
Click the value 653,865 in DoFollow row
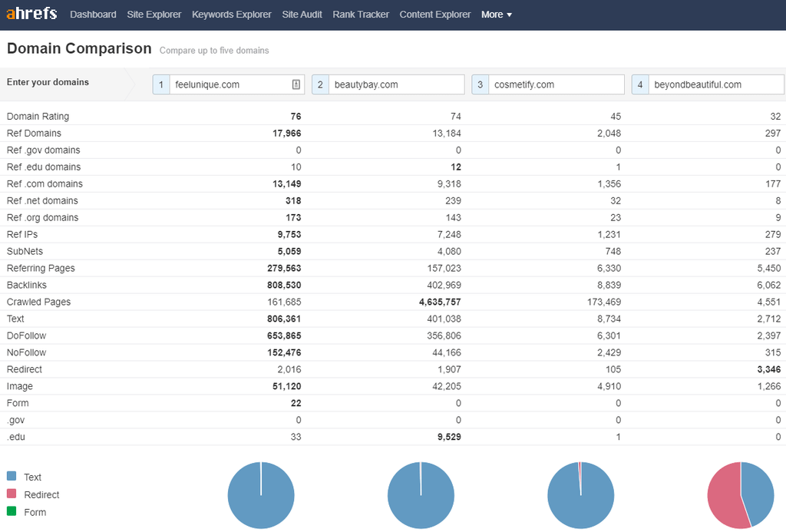pyautogui.click(x=284, y=335)
